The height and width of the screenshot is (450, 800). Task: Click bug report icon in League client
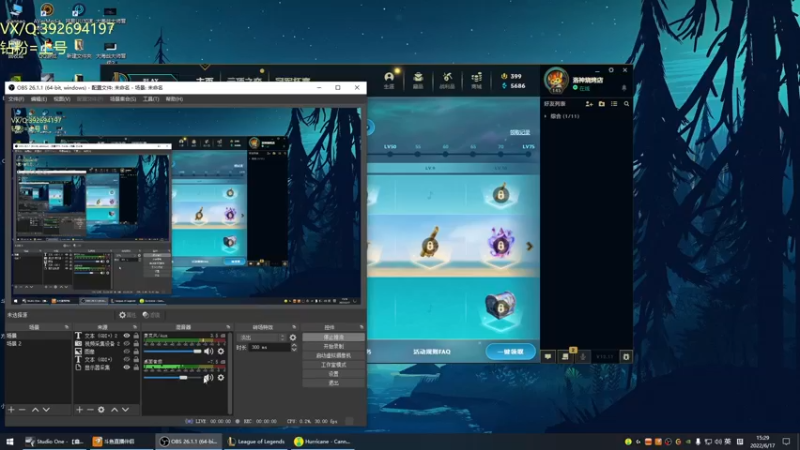pyautogui.click(x=626, y=357)
